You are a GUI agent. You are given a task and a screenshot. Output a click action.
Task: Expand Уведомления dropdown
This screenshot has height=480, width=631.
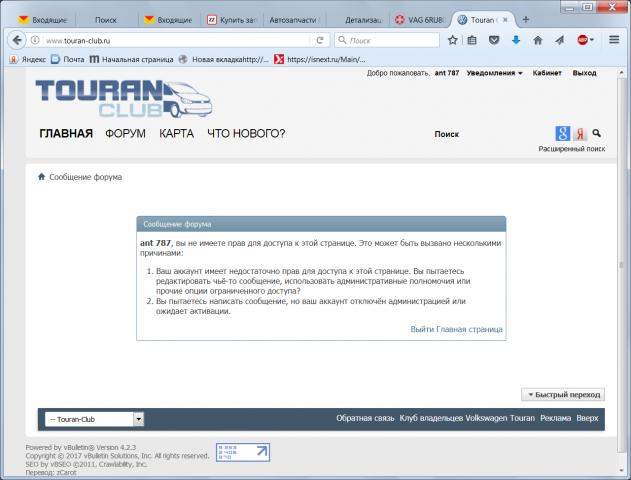coord(495,73)
